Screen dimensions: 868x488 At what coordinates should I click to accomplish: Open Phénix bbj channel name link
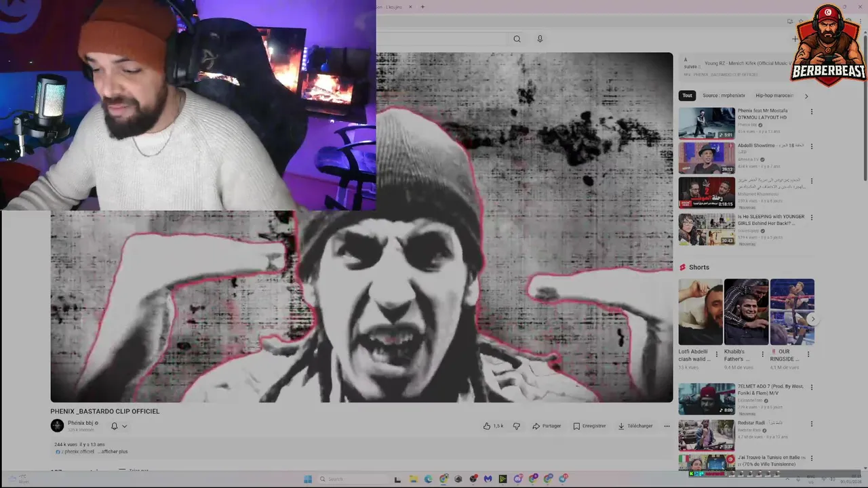click(81, 423)
